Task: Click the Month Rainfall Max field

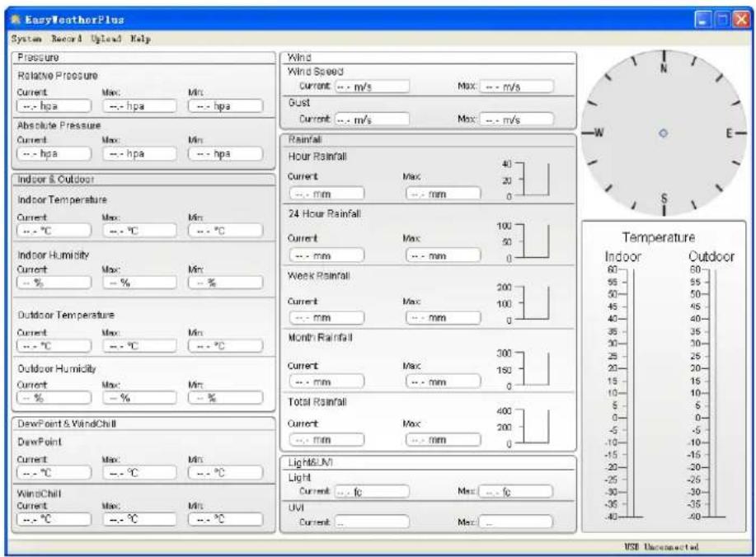Action: pos(444,381)
